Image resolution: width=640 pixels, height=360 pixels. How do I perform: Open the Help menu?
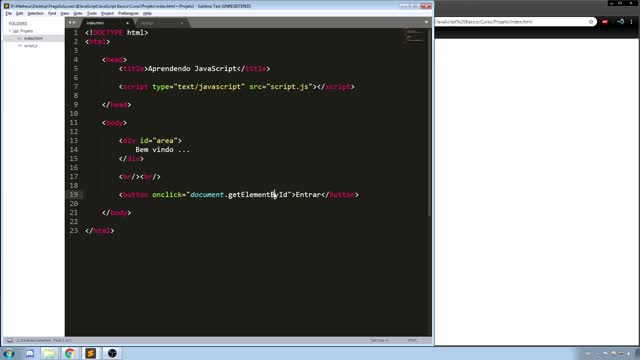click(x=147, y=13)
